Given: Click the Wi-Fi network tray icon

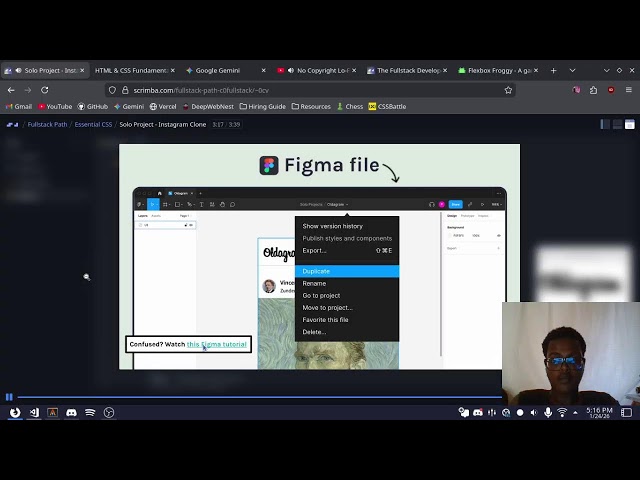Looking at the screenshot, I should [x=562, y=413].
